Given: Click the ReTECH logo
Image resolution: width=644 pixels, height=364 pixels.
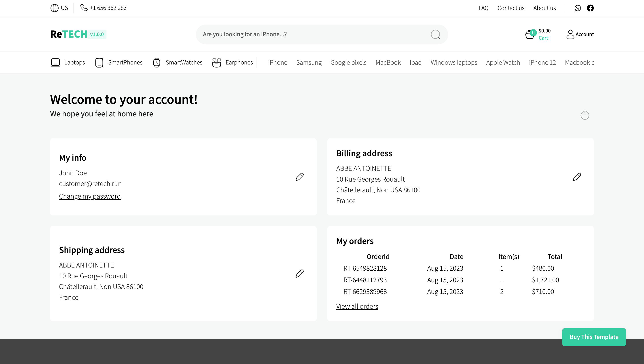Looking at the screenshot, I should point(68,34).
